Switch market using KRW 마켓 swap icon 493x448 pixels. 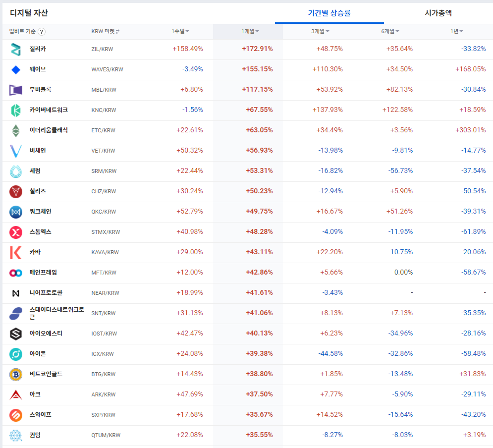point(117,31)
